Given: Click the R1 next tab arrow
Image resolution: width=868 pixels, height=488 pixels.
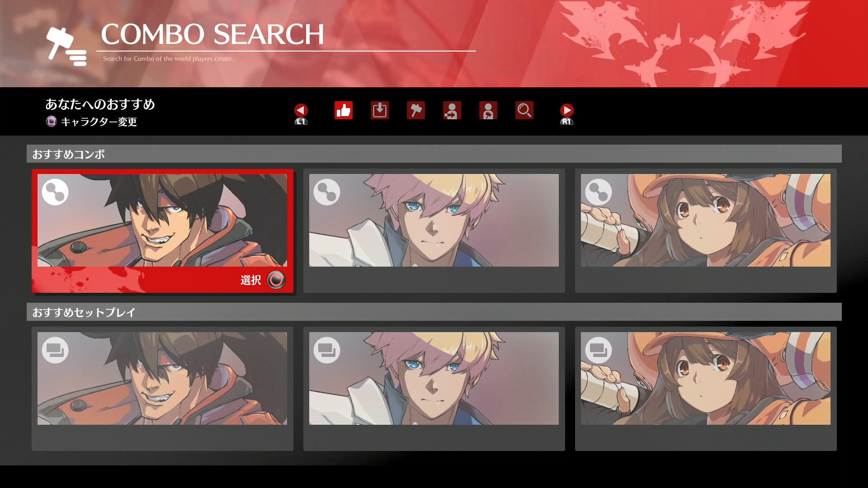Looking at the screenshot, I should [567, 114].
